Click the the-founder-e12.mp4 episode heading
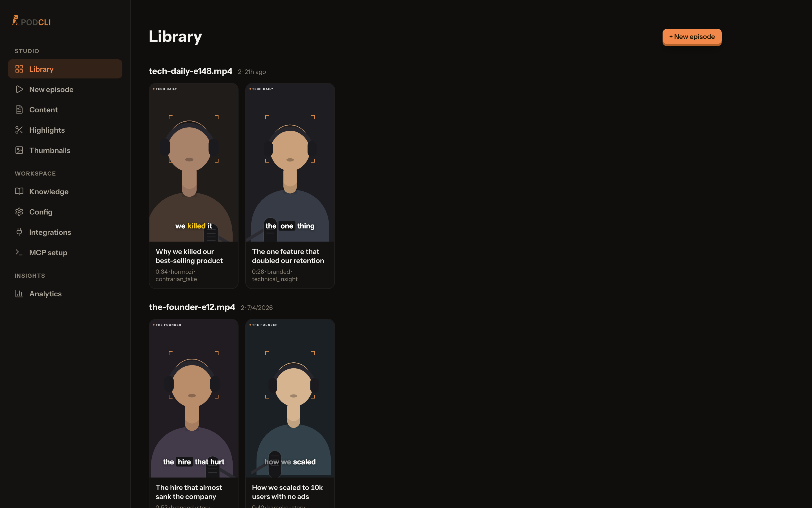812x508 pixels. pos(192,307)
